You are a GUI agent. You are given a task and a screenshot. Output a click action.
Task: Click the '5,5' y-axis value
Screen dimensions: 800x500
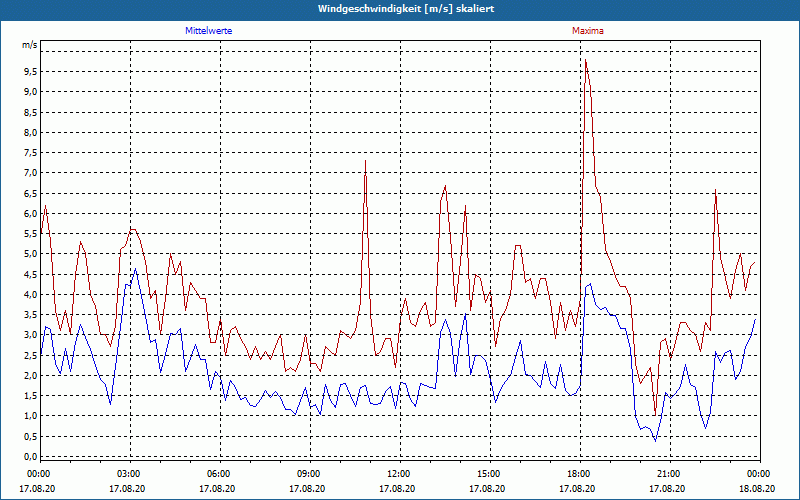(x=31, y=234)
